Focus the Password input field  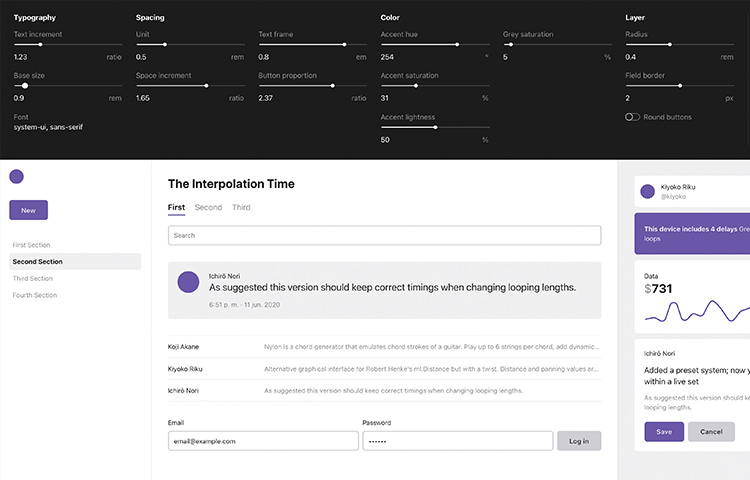pyautogui.click(x=458, y=441)
